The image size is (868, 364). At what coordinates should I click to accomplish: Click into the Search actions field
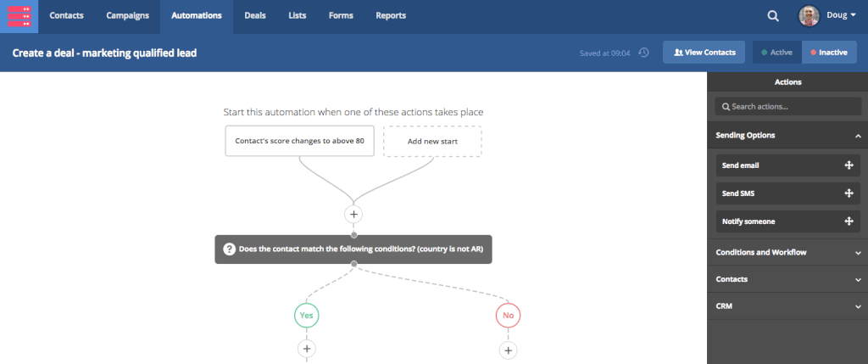[787, 107]
